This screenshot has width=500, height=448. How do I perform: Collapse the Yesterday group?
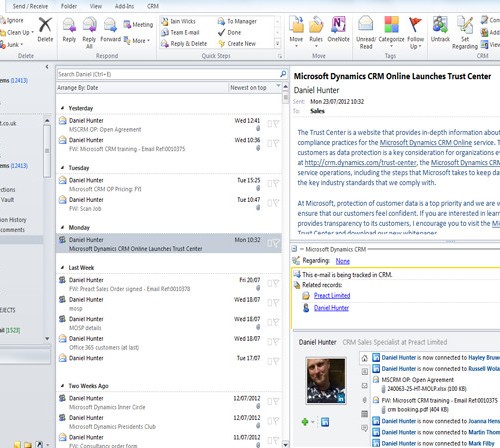pos(62,108)
